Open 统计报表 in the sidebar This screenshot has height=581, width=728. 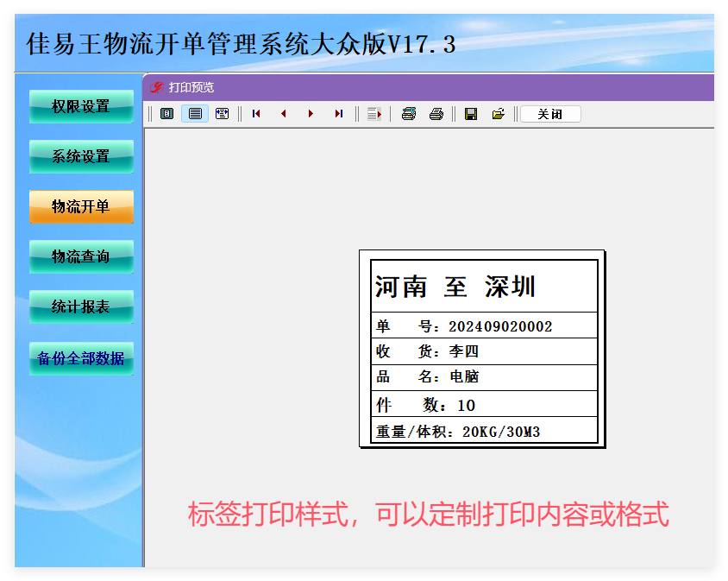click(81, 306)
